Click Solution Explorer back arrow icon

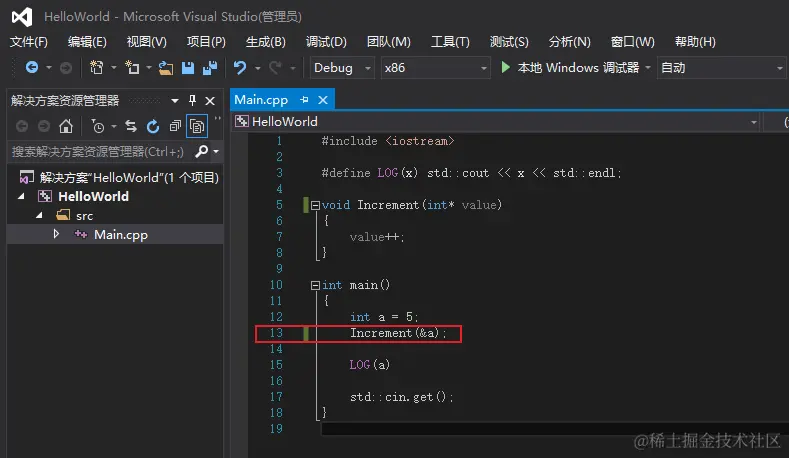(22, 126)
